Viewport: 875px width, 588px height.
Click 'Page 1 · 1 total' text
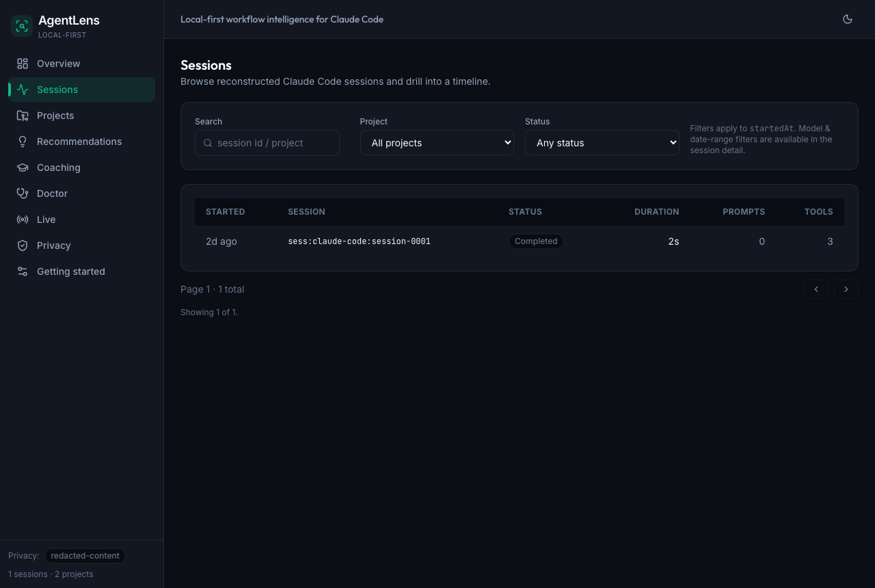(x=212, y=289)
